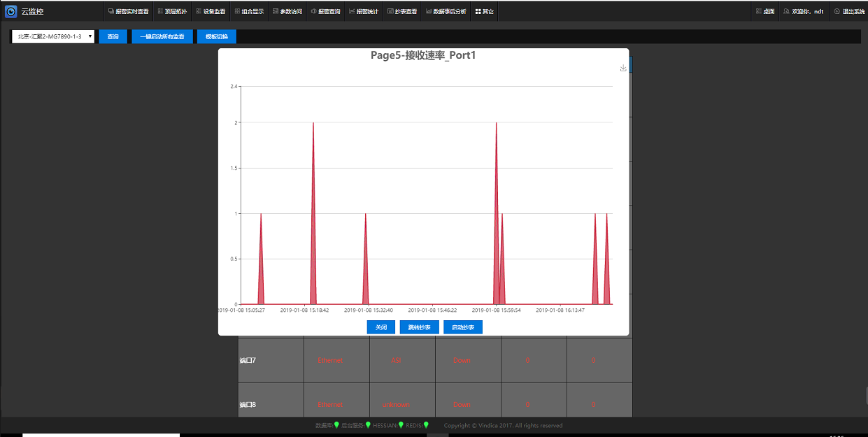Viewport: 868px width, 437px height.
Task: Close the chart dialog with 关闭
Action: (x=381, y=327)
